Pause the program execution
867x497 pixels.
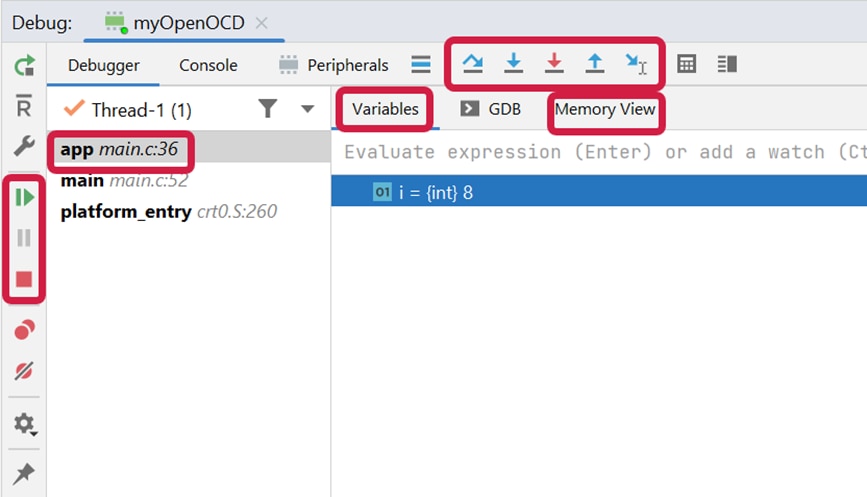click(24, 238)
